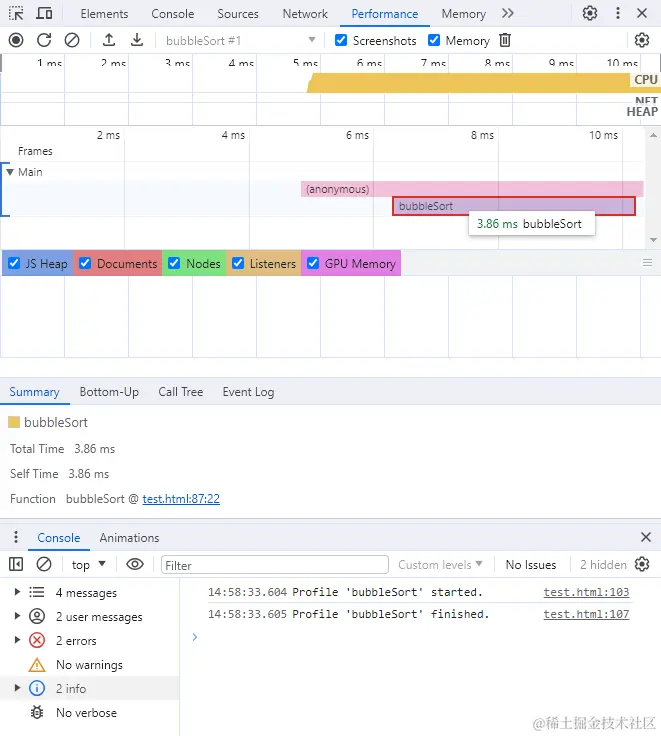Open the Sources tab
Image resolution: width=661 pixels, height=736 pixels.
click(238, 14)
